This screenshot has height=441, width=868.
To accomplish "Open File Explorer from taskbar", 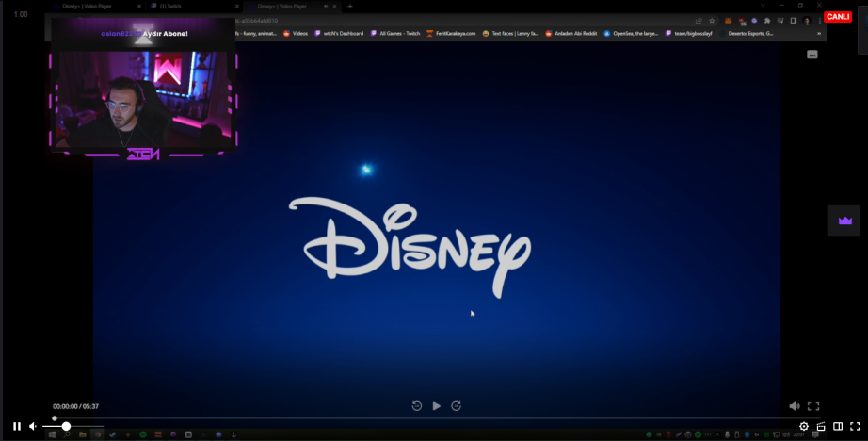I will (x=83, y=435).
